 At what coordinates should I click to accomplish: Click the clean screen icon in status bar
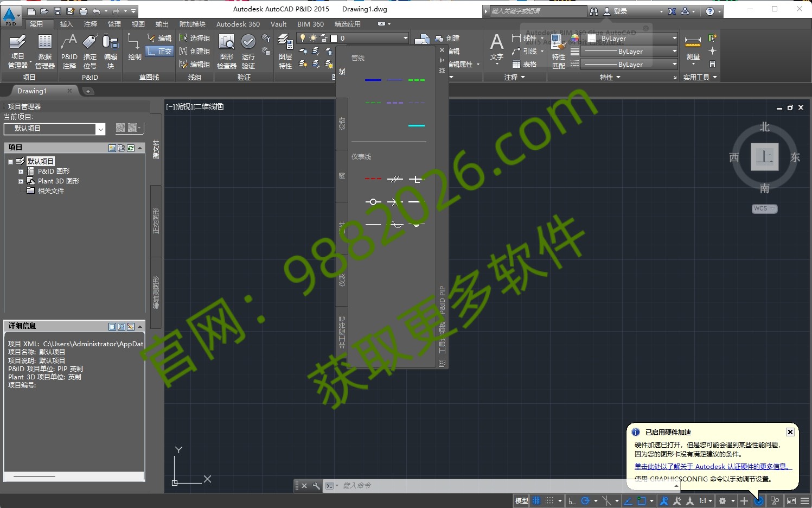[791, 501]
